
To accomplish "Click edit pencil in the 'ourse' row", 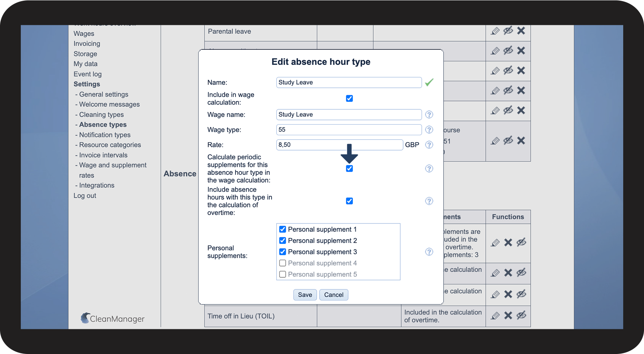I will click(495, 141).
